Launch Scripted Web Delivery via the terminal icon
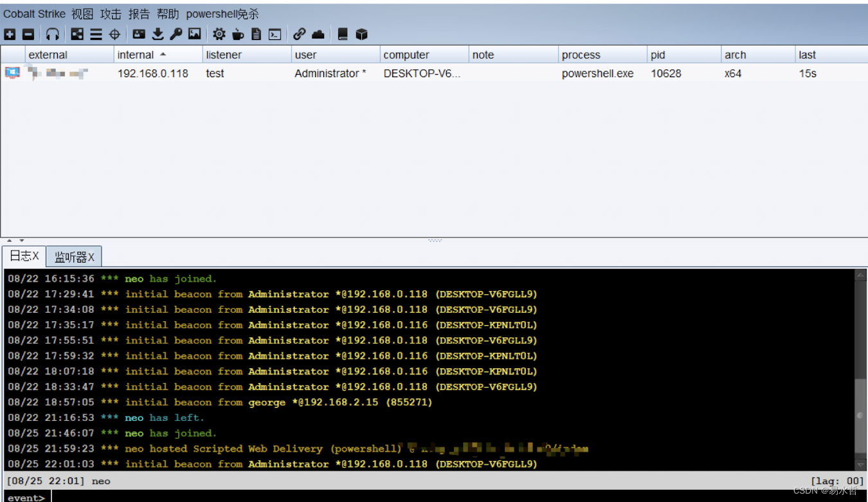Screen dimensions: 868x502 tap(275, 34)
